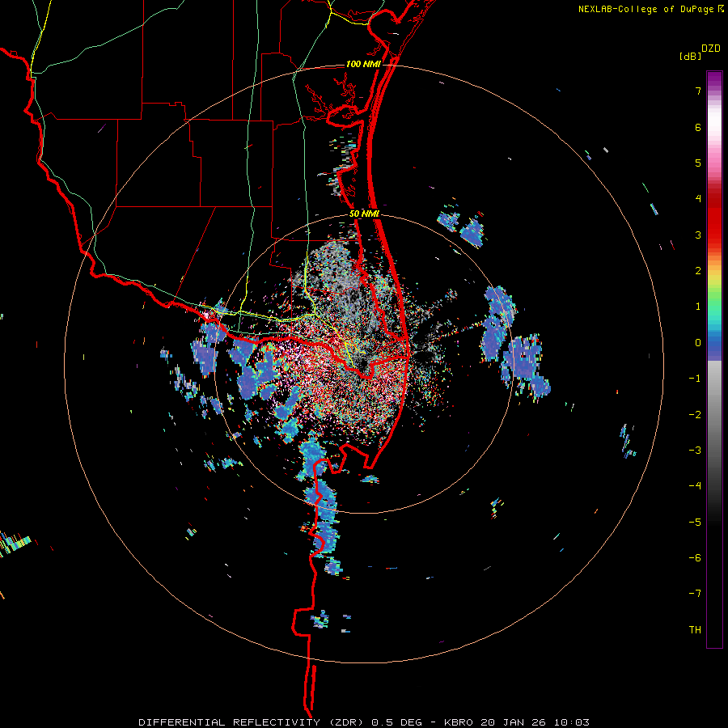Click the 50 NMI range ring label
728x728 pixels.
click(365, 214)
